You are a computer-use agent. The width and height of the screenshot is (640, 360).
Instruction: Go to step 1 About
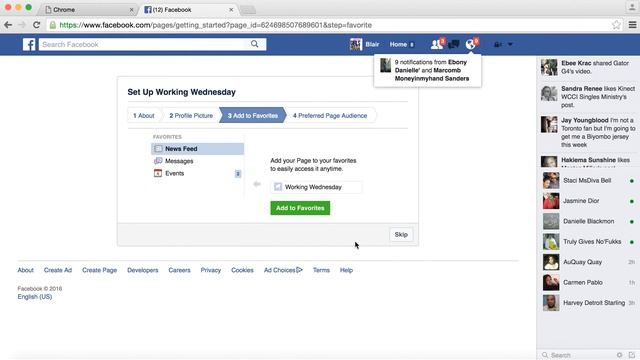point(144,116)
